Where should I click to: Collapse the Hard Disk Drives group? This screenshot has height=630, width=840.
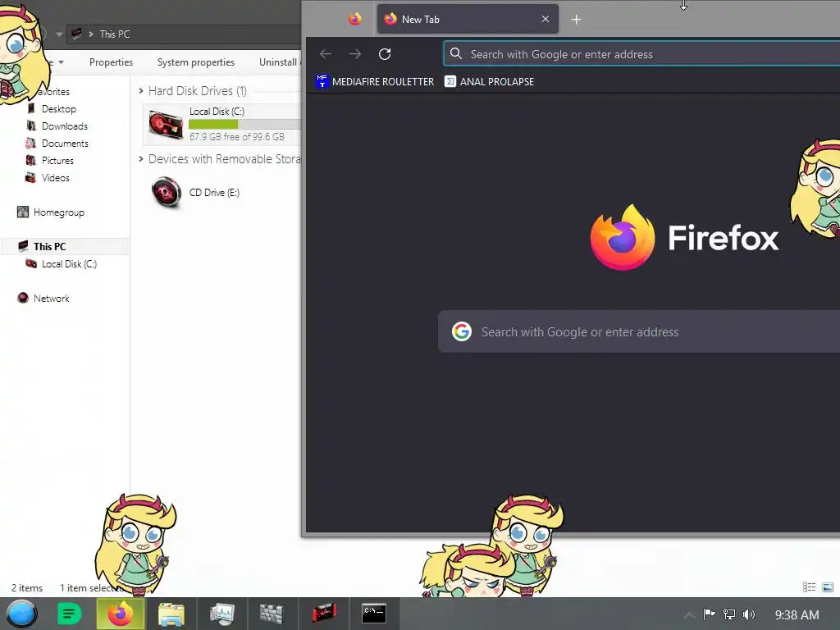pos(141,91)
